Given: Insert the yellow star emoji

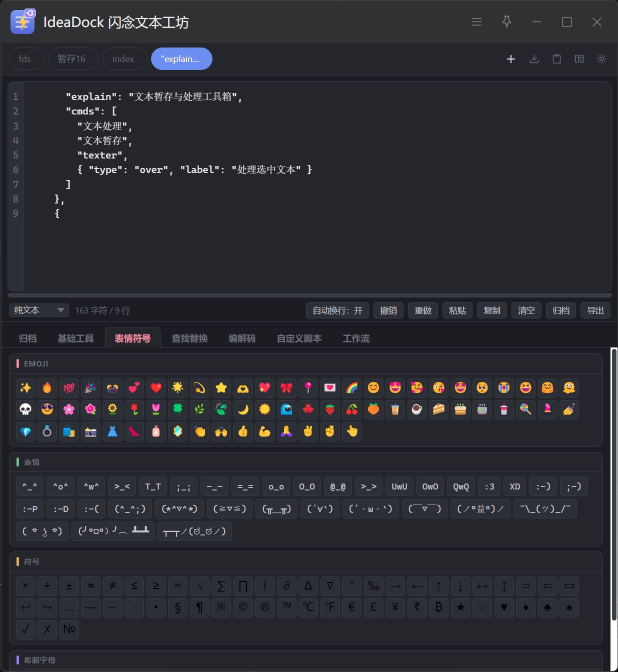Looking at the screenshot, I should click(221, 387).
